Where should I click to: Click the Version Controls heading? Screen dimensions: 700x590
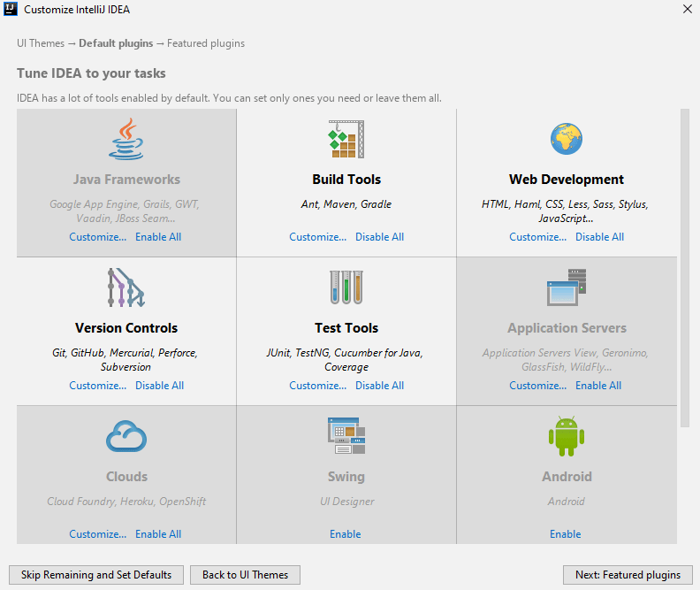point(126,328)
